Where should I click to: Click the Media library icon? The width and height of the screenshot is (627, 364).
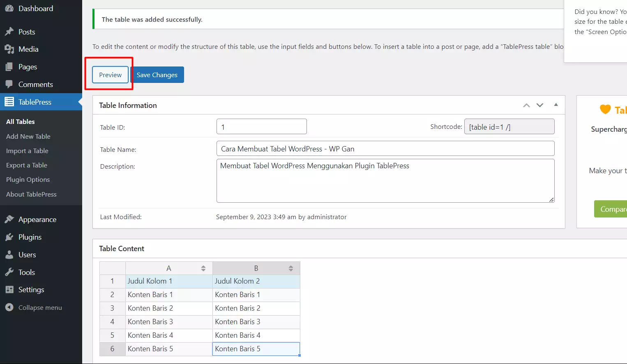click(9, 49)
